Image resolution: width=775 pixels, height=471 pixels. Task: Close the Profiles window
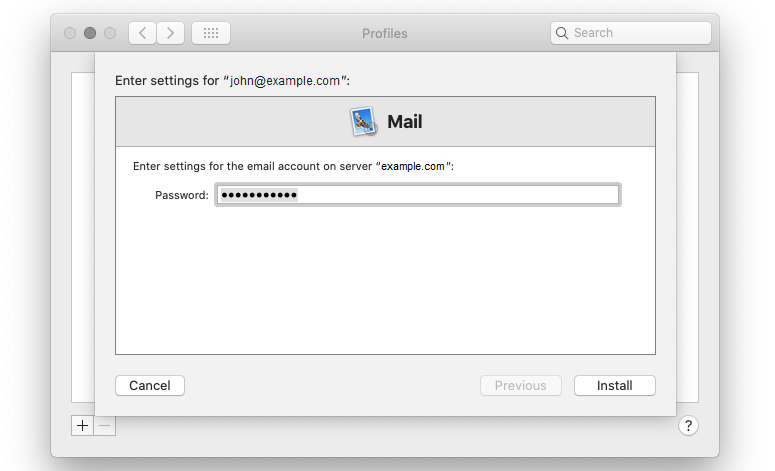click(70, 33)
